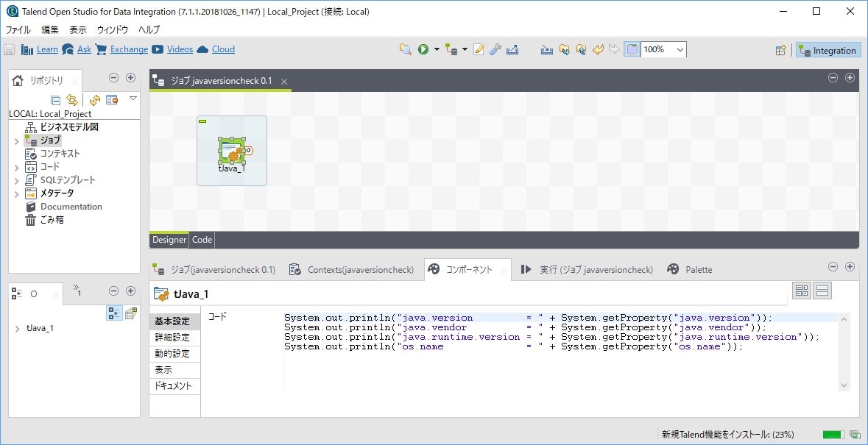
Task: Maximize the リポジトリ panel
Action: [130, 78]
